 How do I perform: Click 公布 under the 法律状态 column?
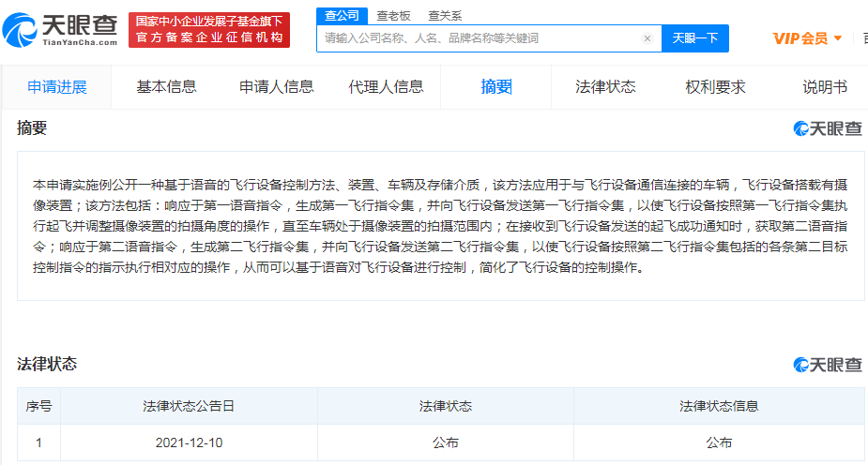[446, 442]
